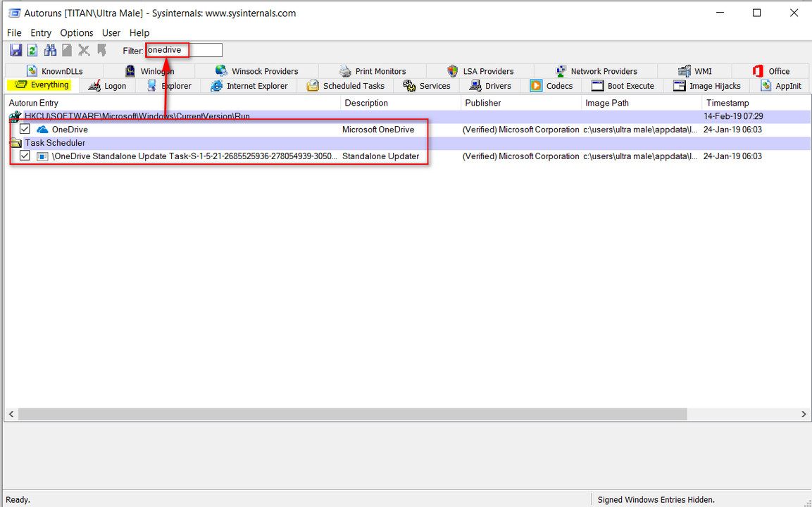Sort by the Image Path column header
Screen dimensions: 812x507
pyautogui.click(x=642, y=103)
